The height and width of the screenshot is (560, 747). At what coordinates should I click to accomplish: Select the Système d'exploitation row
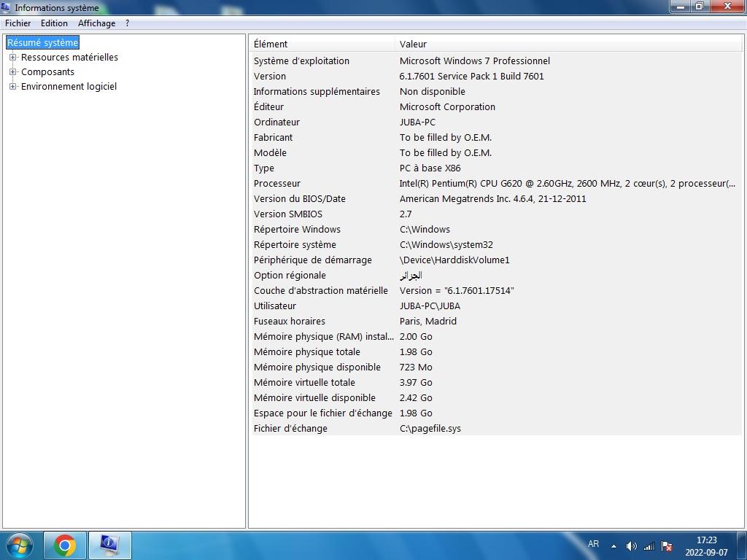(x=496, y=61)
